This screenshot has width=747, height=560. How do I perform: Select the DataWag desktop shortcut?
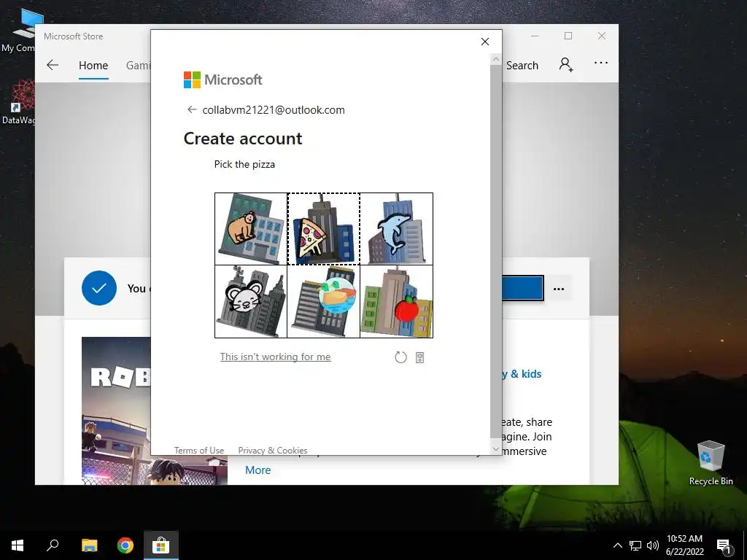pos(18,102)
